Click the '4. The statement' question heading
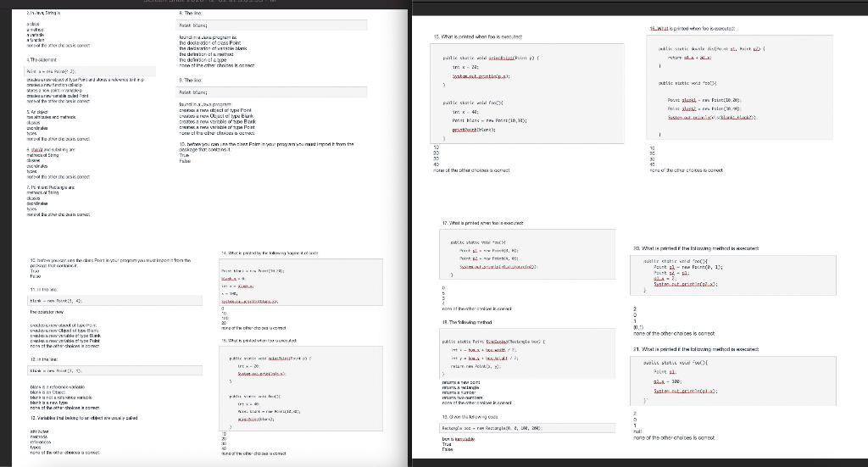Screen dimensions: 868x467 [x=42, y=59]
